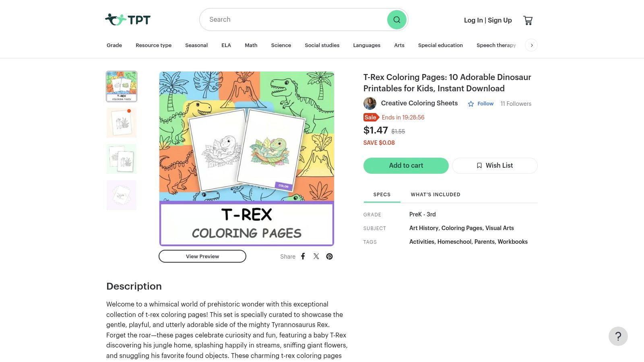Open the Grade menu

[x=114, y=45]
